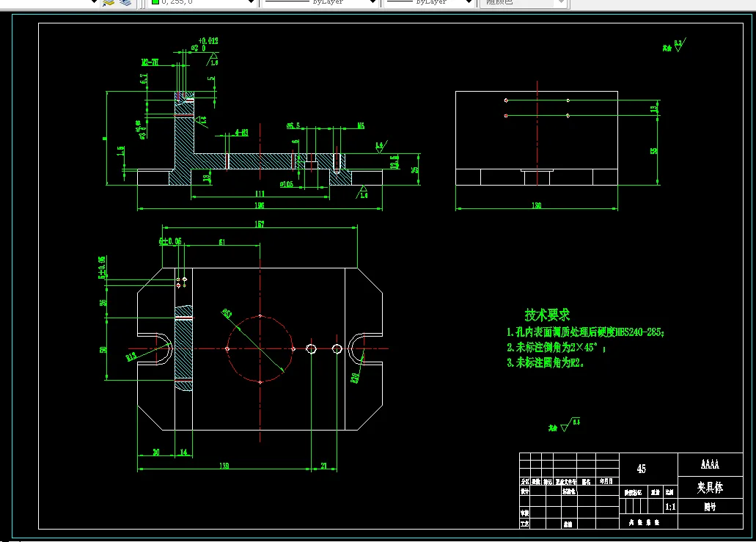Select technical note 3 about fillet R2

click(x=546, y=362)
